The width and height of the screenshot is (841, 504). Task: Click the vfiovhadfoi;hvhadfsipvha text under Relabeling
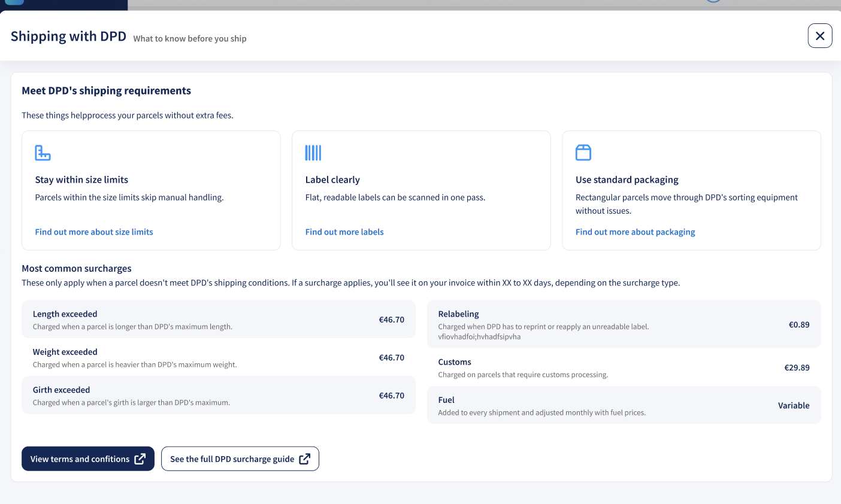[479, 336]
